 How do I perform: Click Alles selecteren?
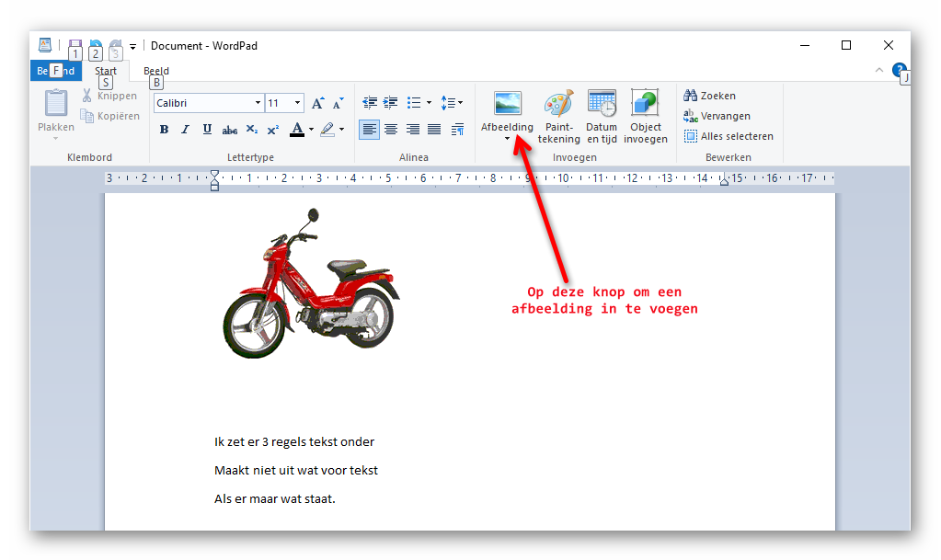pyautogui.click(x=728, y=136)
